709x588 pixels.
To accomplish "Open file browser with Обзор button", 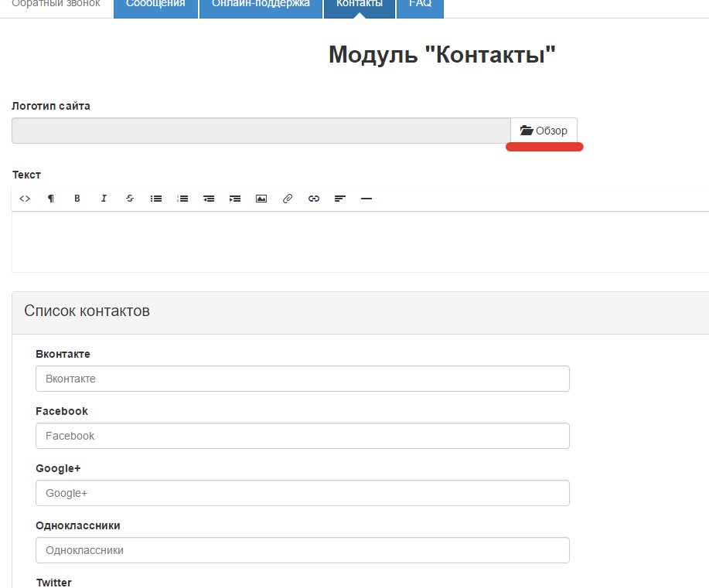I will [x=544, y=131].
